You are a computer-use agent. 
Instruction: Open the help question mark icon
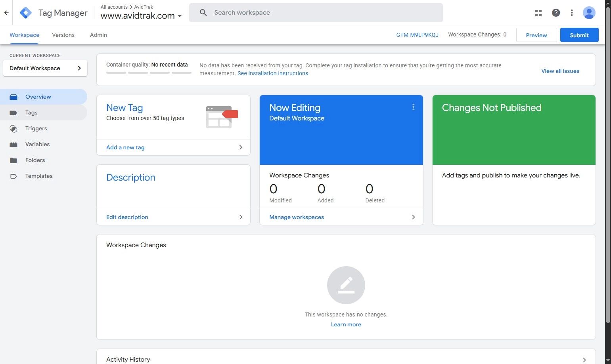pyautogui.click(x=556, y=13)
